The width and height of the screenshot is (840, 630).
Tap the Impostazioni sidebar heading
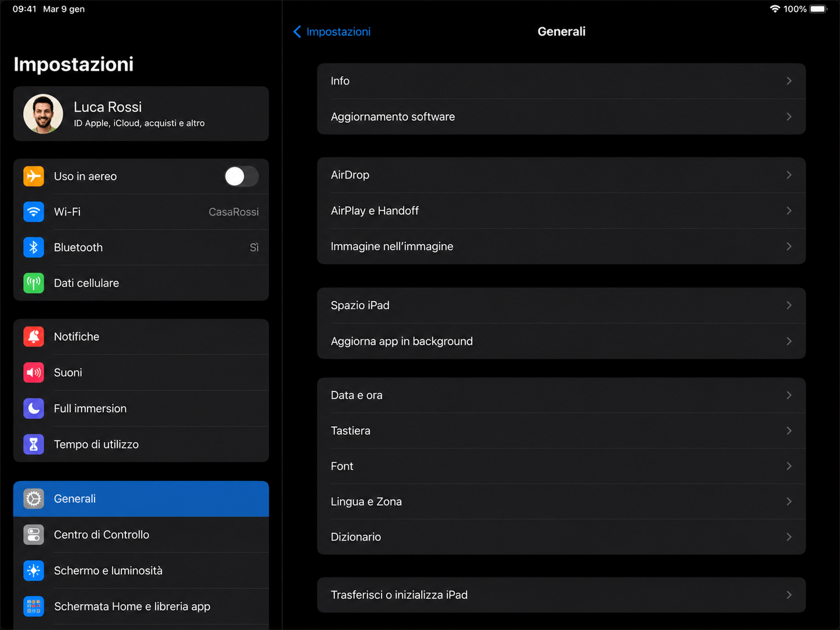(74, 64)
